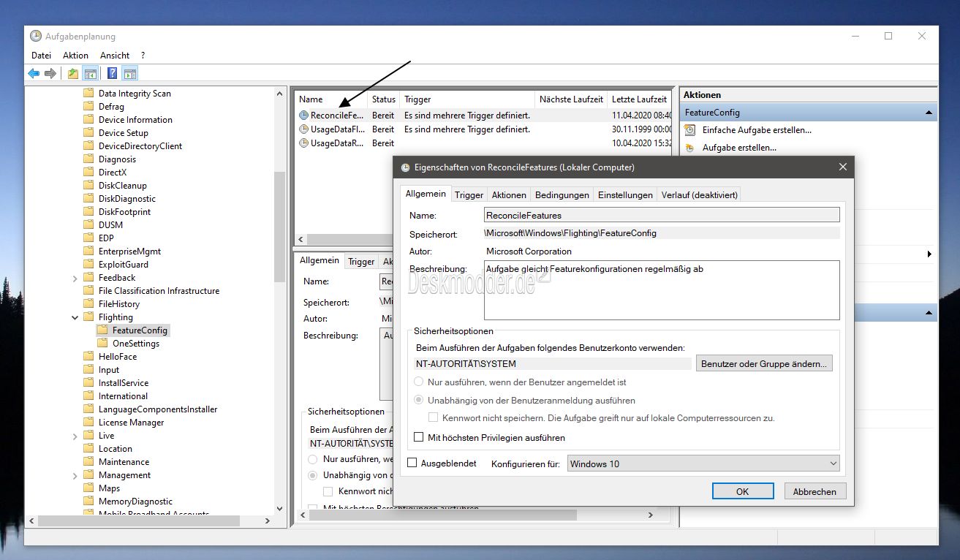Toggle Kennwort nicht speichern checkbox in dialog
Viewport: 960px width, 560px height.
(x=434, y=418)
